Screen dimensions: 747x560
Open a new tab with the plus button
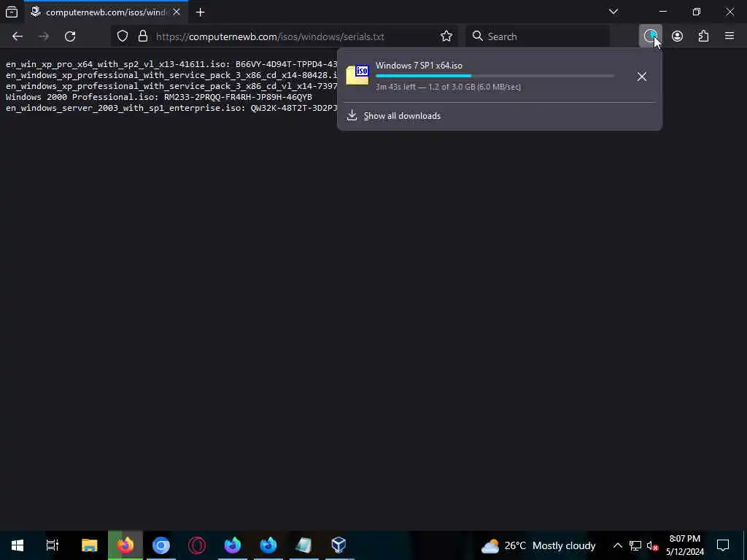[x=200, y=12]
